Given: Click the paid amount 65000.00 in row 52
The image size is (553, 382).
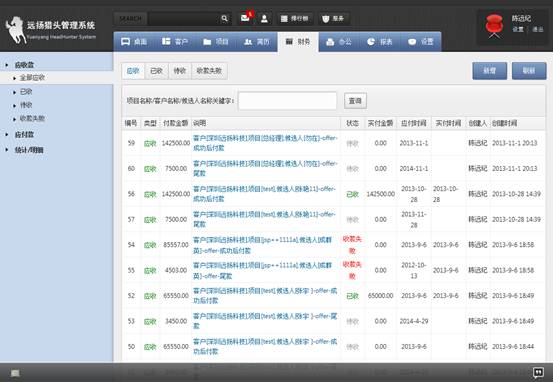Looking at the screenshot, I should pos(381,296).
